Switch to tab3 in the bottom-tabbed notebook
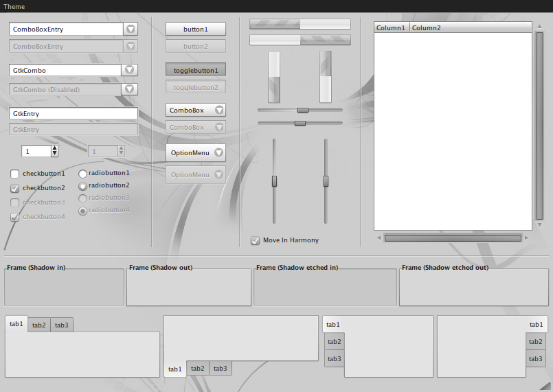553x392 pixels. click(221, 368)
